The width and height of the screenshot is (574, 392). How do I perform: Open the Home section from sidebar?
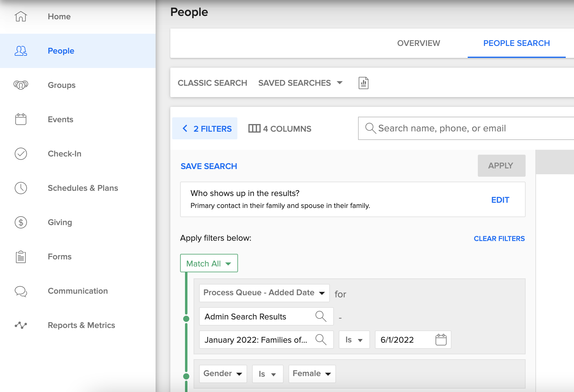(x=59, y=17)
